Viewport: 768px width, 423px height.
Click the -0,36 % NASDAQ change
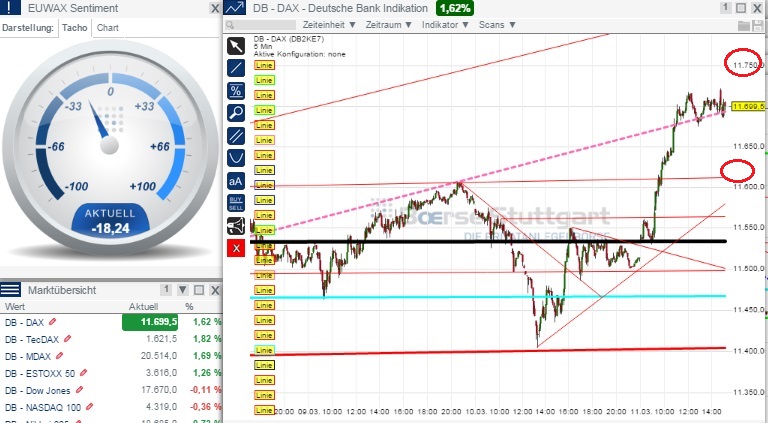click(205, 407)
